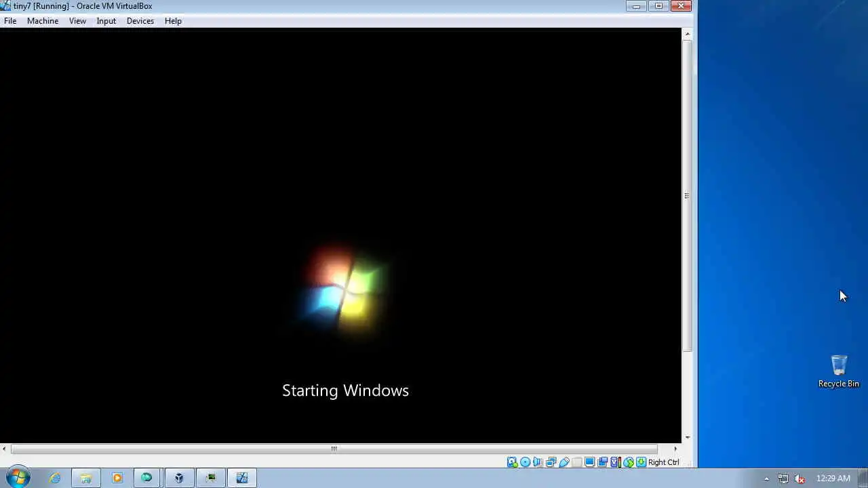Switch to VirtualBox cube icon in the taskbar
This screenshot has width=868, height=488.
(179, 478)
